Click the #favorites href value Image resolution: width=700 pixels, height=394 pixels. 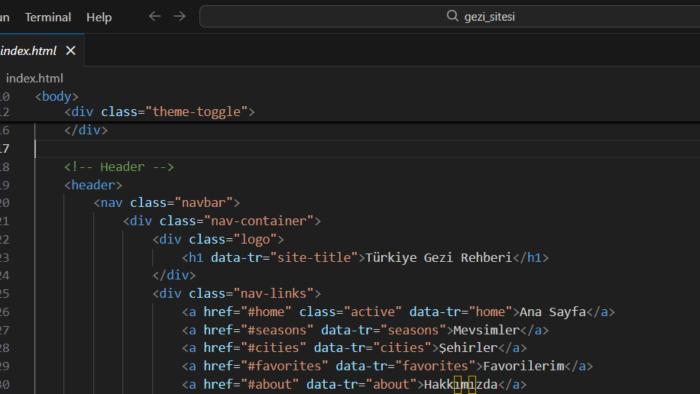click(x=285, y=366)
